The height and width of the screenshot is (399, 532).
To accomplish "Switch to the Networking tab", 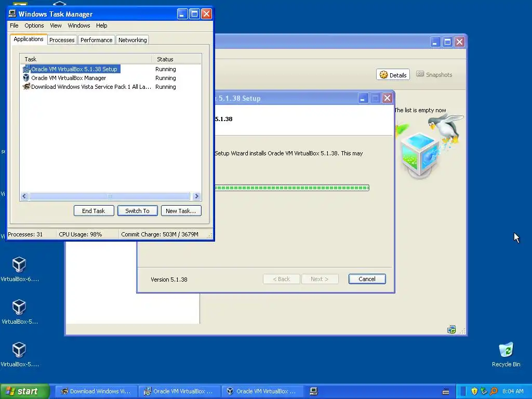I will [x=132, y=40].
